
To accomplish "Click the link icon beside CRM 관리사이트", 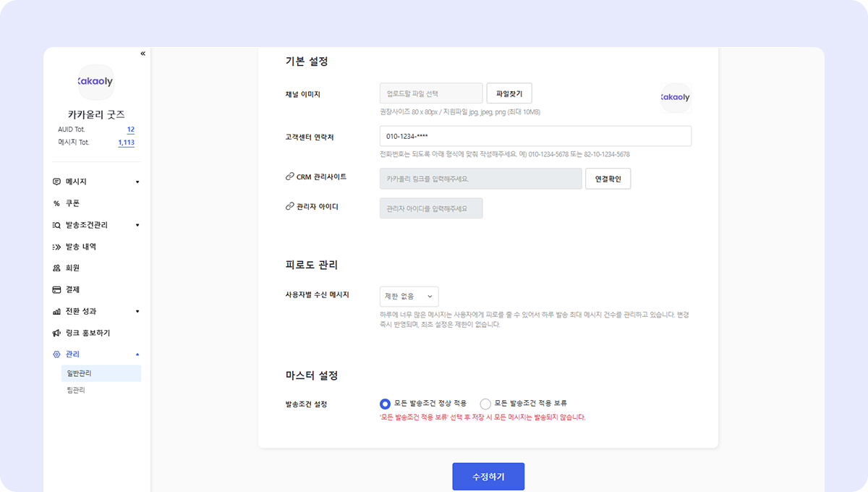I will tap(289, 177).
